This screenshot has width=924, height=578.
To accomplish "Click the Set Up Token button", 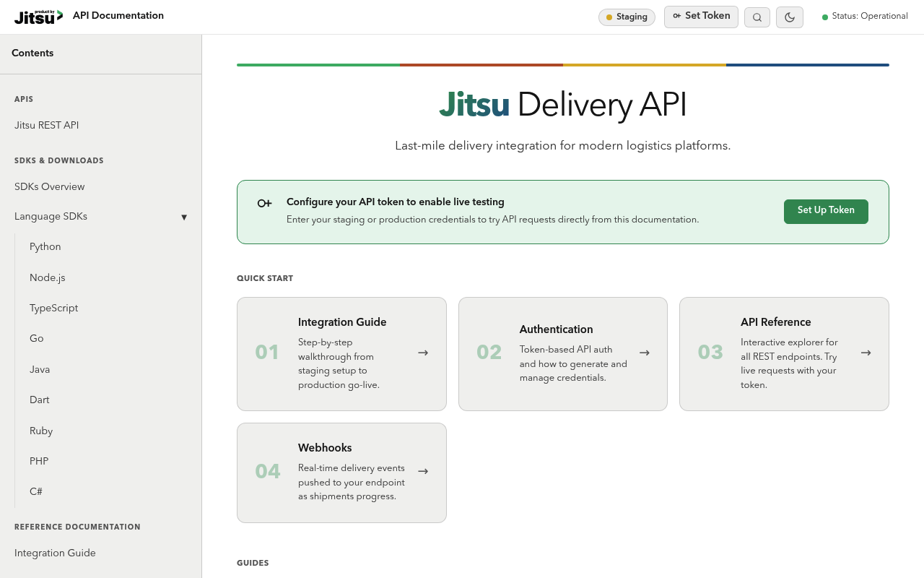I will coord(826,211).
